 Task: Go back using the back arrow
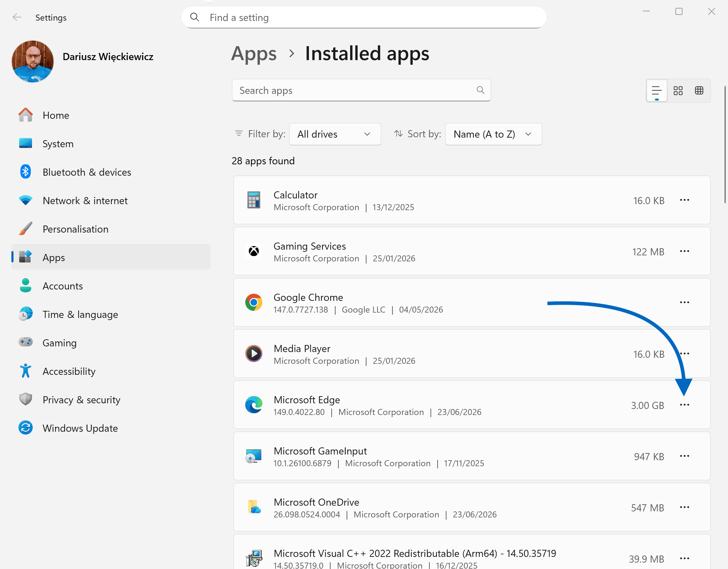(x=17, y=17)
